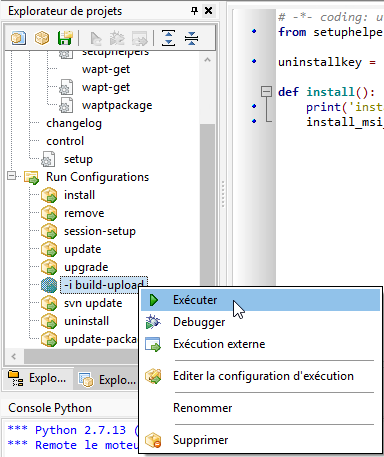Click the 'uninstallkey =' code line

327,62
